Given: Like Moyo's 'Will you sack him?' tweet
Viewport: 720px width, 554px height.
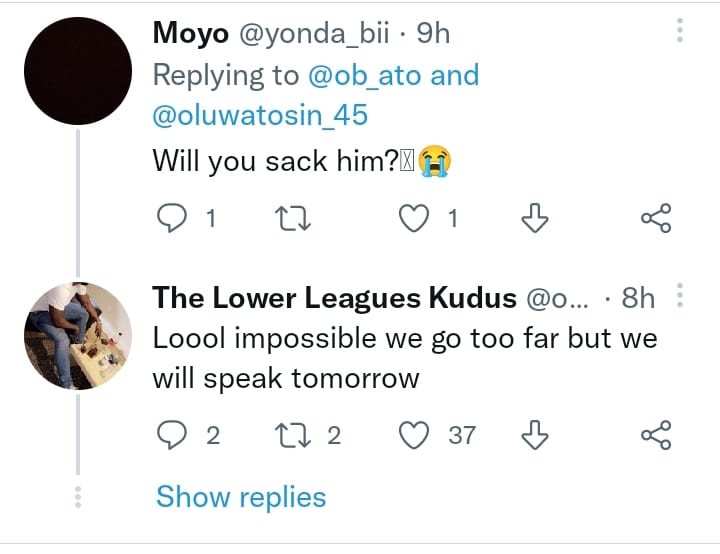Looking at the screenshot, I should click(414, 218).
